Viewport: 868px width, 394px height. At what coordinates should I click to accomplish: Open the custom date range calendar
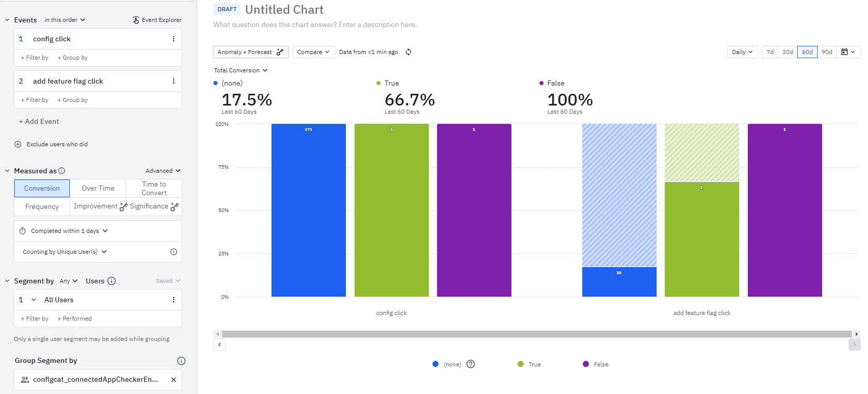coord(848,52)
